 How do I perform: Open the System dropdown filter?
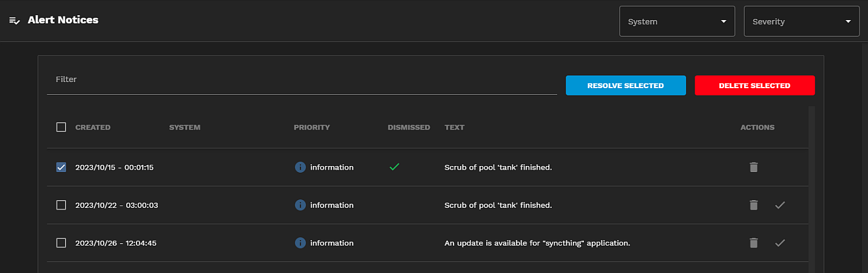point(677,21)
